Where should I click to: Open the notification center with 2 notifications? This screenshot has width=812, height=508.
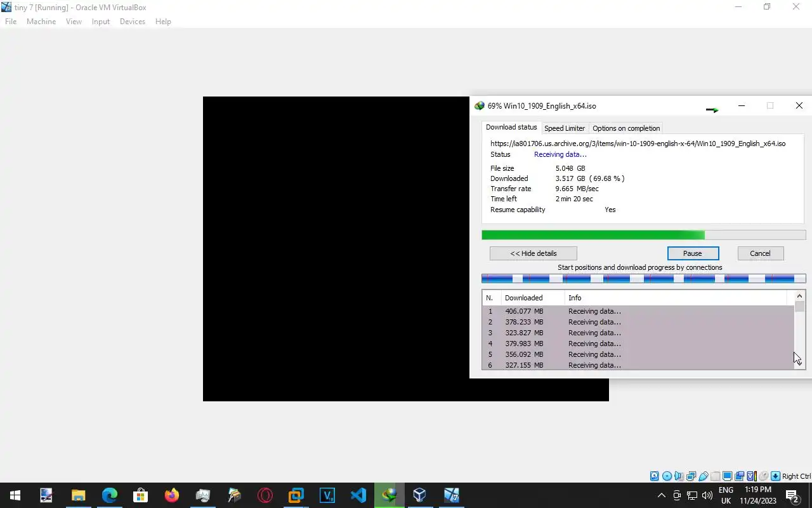click(792, 495)
